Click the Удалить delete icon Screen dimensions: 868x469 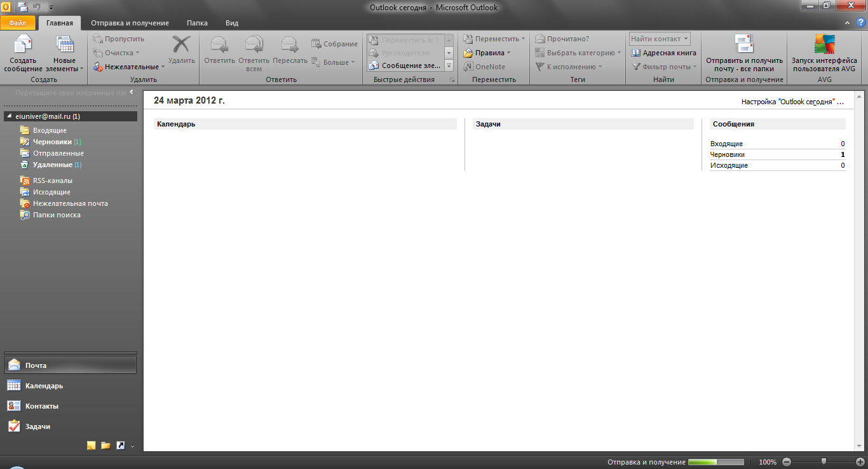[182, 50]
